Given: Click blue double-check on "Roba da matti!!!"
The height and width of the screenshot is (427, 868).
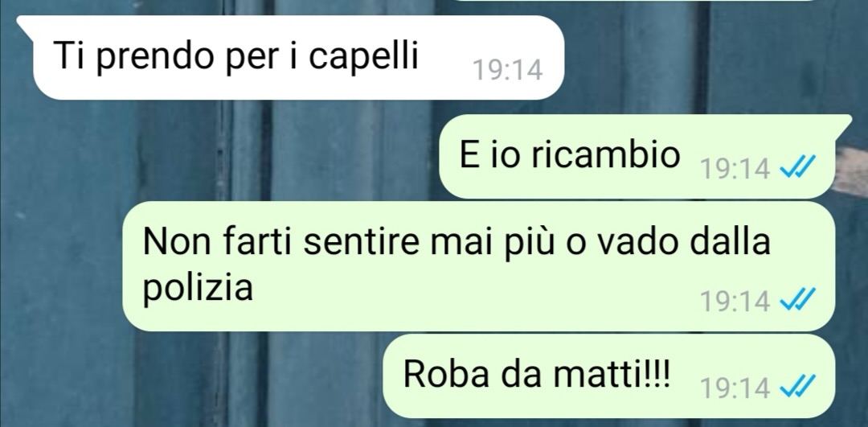Looking at the screenshot, I should 798,386.
